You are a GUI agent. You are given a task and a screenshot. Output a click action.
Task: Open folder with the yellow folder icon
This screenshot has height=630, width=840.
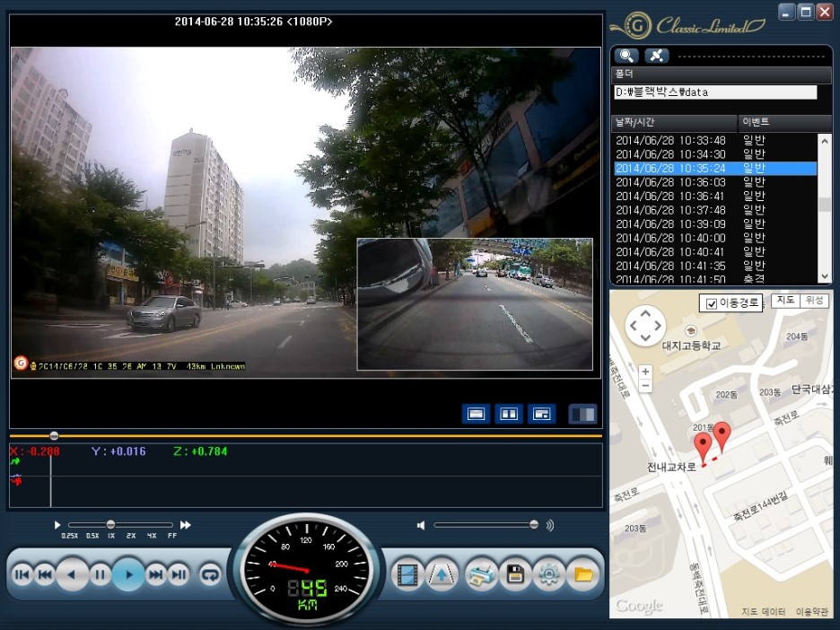pyautogui.click(x=582, y=574)
